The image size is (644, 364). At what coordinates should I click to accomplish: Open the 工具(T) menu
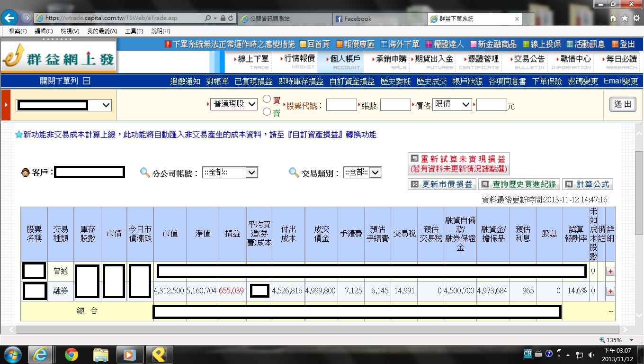click(x=134, y=31)
